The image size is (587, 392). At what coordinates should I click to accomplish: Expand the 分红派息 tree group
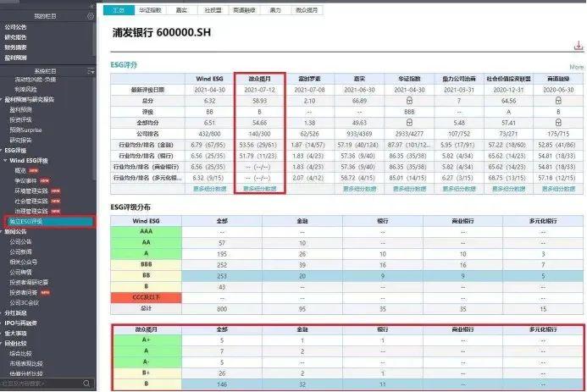[x=2, y=313]
